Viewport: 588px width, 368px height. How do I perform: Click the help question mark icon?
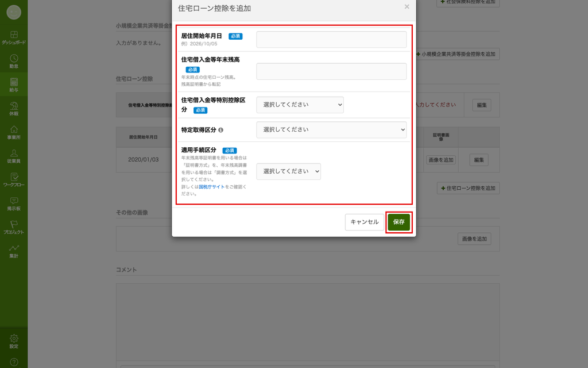coord(14,362)
